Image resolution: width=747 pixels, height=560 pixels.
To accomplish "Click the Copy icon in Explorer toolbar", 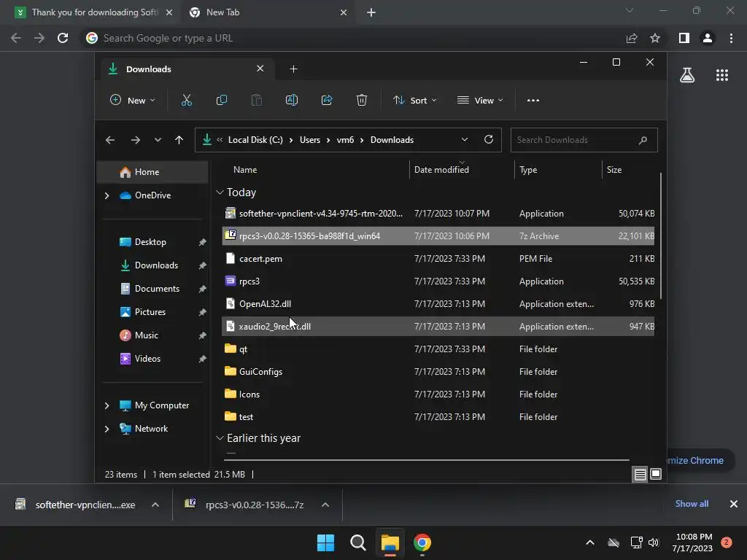I will tap(222, 100).
